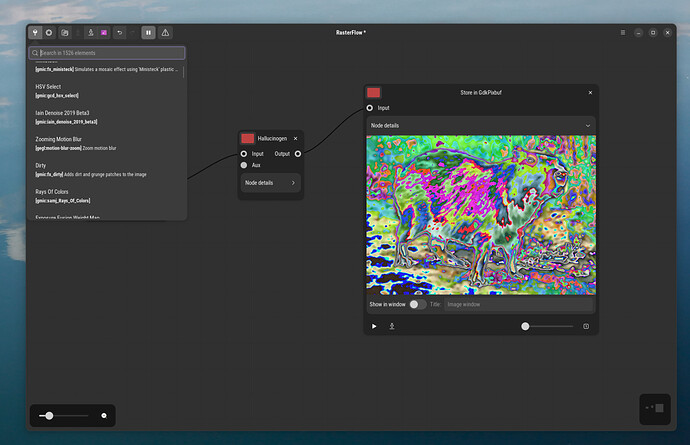The image size is (690, 445).
Task: Toggle the Show in window switch
Action: pyautogui.click(x=417, y=304)
